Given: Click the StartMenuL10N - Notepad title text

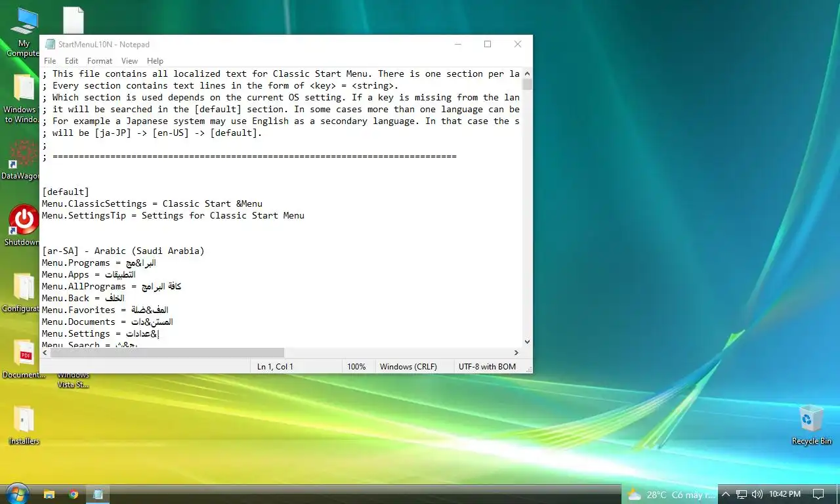Looking at the screenshot, I should click(104, 45).
